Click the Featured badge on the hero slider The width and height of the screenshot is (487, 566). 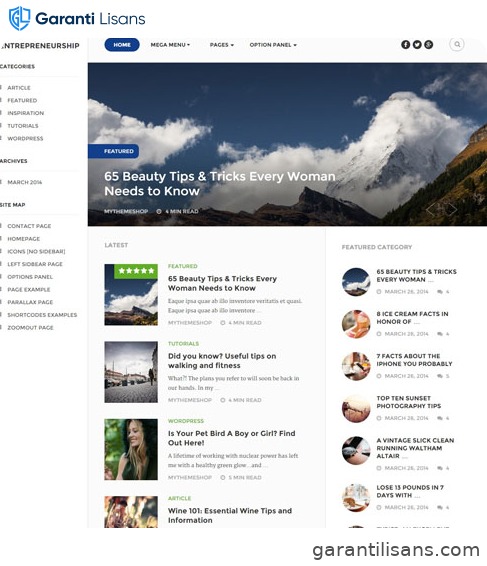coord(113,151)
